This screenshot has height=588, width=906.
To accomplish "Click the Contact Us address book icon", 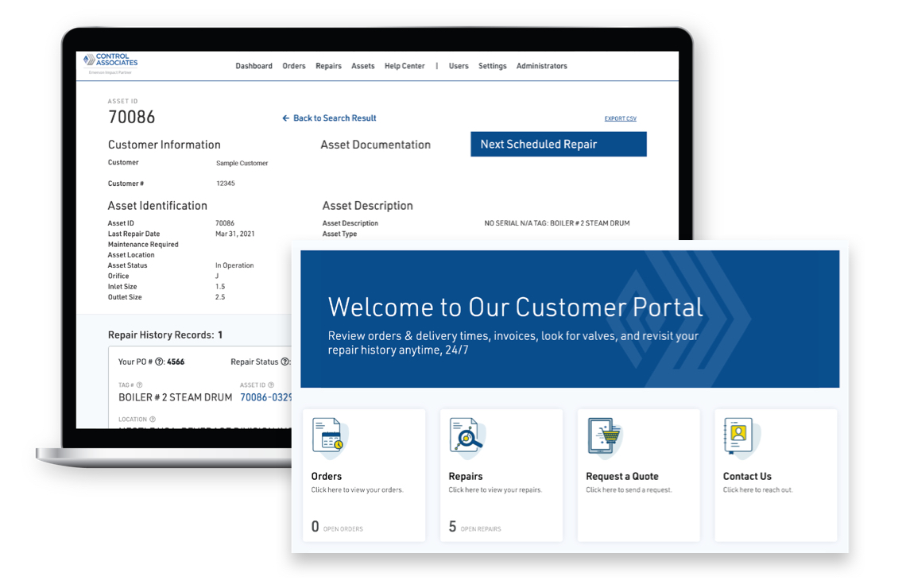I will click(739, 437).
